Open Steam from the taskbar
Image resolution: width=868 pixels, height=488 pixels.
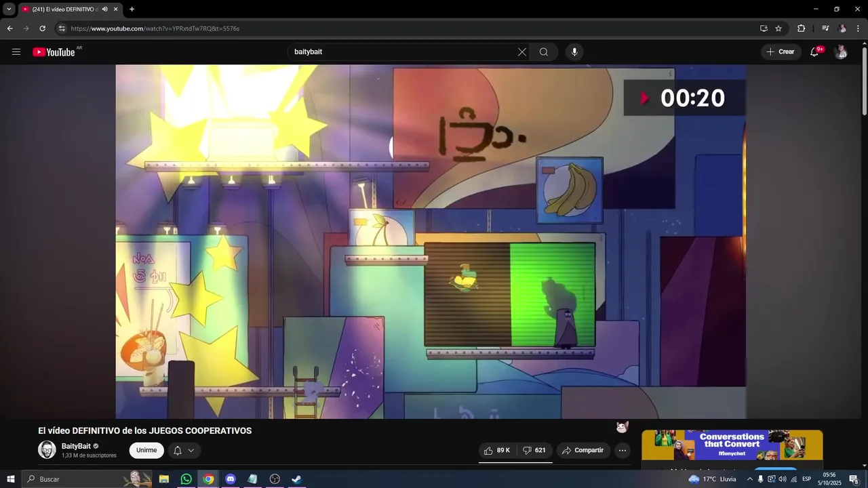click(296, 479)
